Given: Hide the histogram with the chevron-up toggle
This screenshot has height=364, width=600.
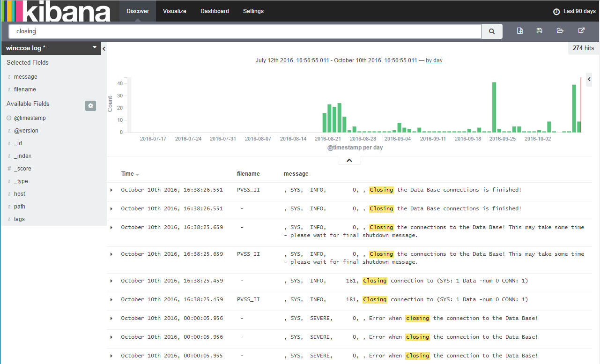Looking at the screenshot, I should [x=349, y=160].
